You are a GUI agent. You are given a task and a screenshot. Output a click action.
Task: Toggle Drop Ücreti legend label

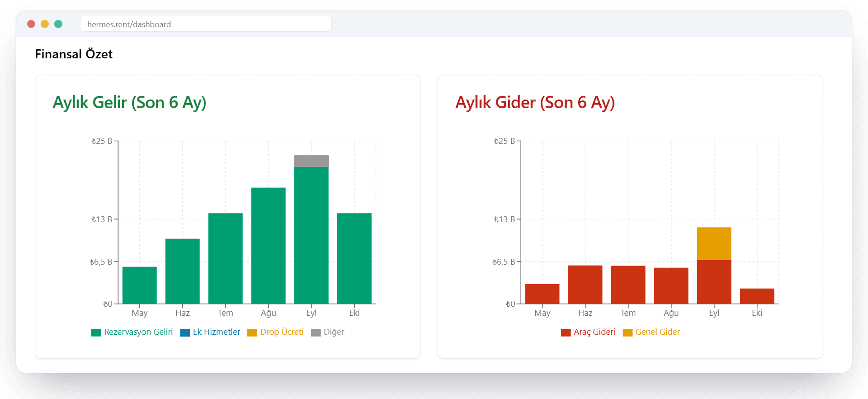click(282, 332)
